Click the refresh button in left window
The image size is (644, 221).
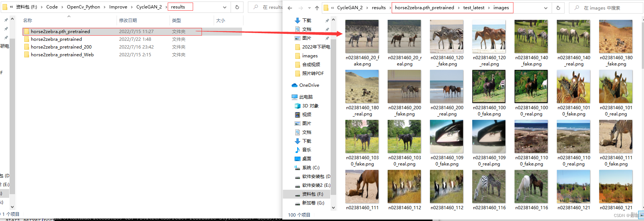pos(237,7)
